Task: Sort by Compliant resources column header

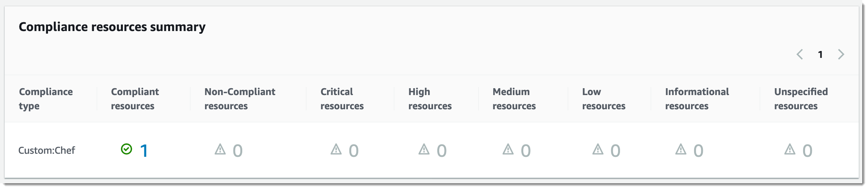Action: point(135,99)
